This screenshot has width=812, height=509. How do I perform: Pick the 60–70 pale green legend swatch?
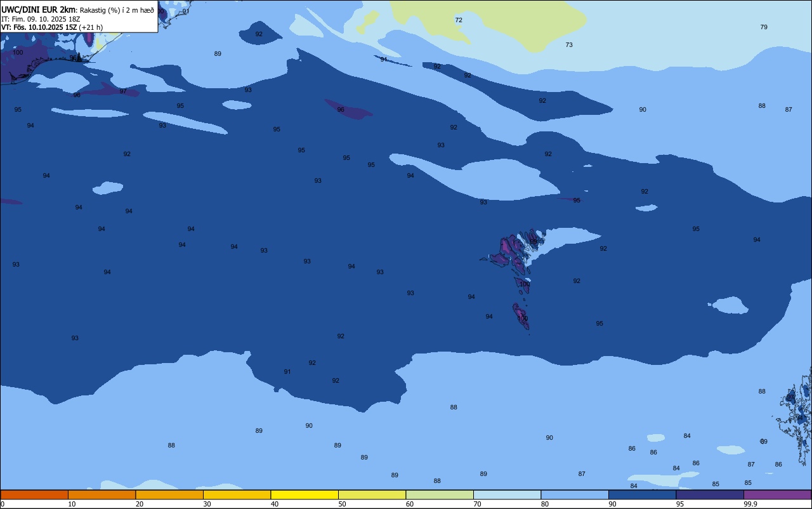pyautogui.click(x=440, y=494)
